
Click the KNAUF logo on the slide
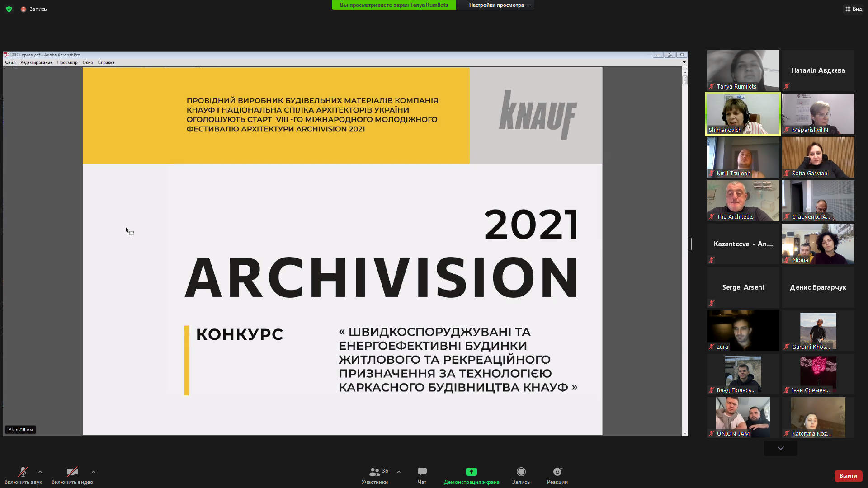point(538,115)
